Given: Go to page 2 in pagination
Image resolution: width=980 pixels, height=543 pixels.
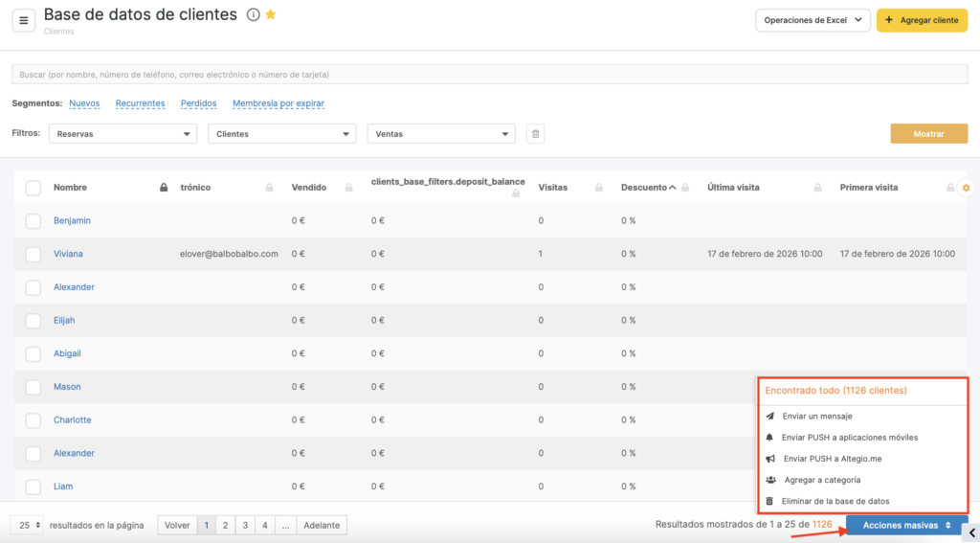Looking at the screenshot, I should (226, 525).
